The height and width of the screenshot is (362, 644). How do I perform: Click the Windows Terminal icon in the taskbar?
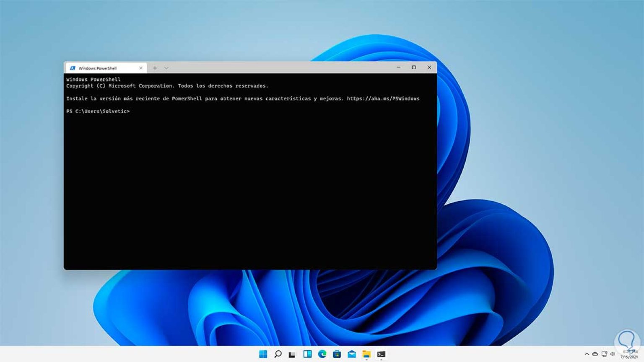pyautogui.click(x=381, y=354)
